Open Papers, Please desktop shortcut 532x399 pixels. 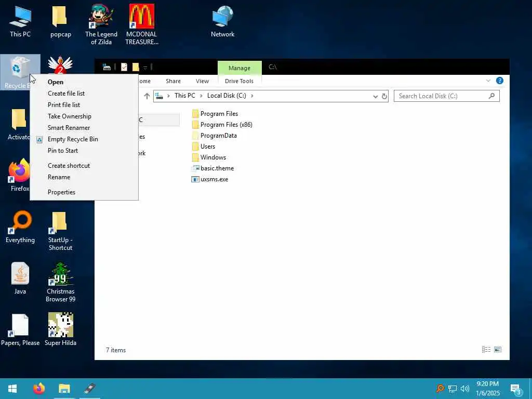20,330
